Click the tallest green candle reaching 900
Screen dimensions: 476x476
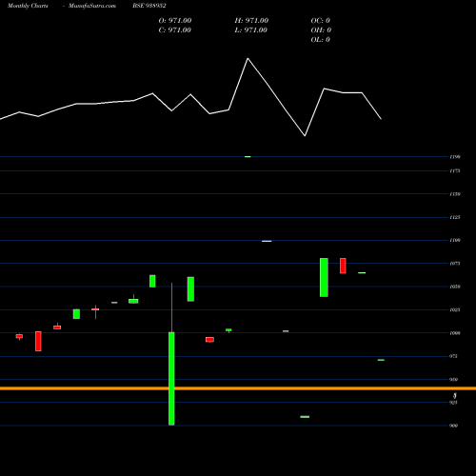171,378
